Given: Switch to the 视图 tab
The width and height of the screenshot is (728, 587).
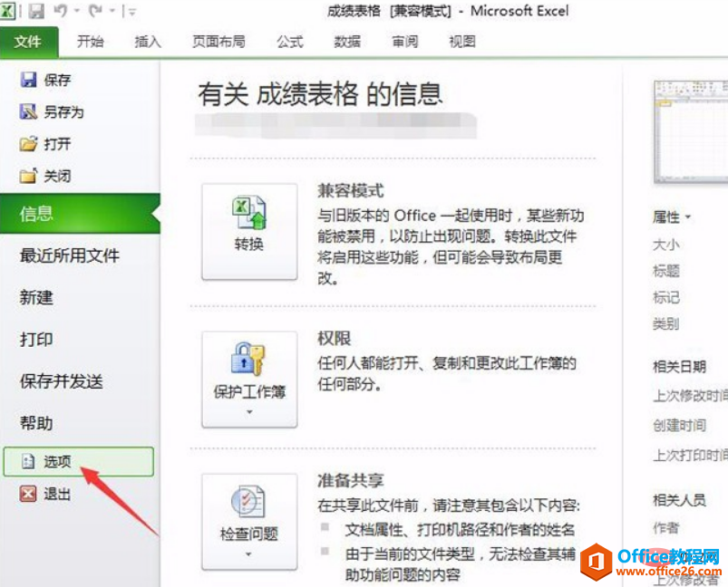Looking at the screenshot, I should click(x=462, y=42).
